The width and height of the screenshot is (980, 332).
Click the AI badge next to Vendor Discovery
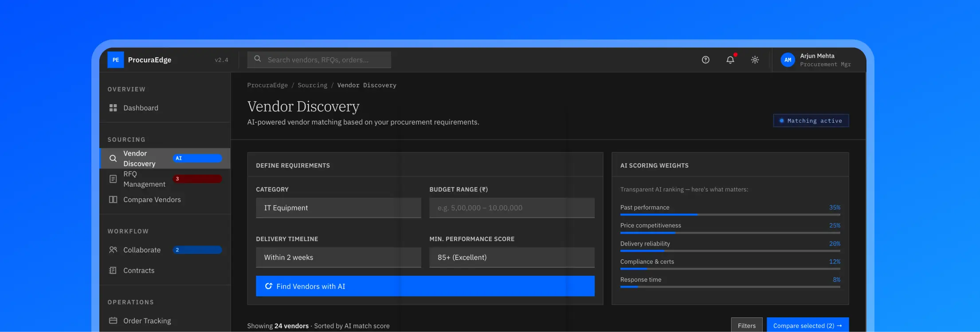pos(197,158)
